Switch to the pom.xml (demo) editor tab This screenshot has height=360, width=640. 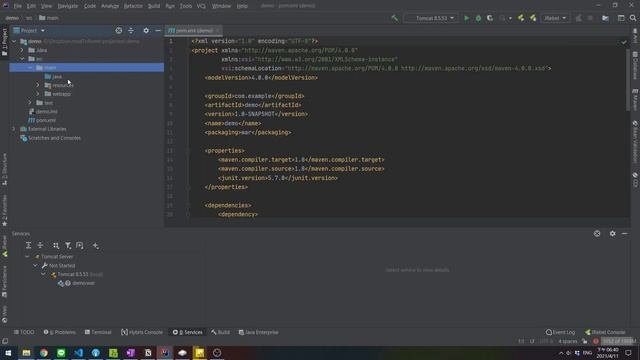(193, 31)
